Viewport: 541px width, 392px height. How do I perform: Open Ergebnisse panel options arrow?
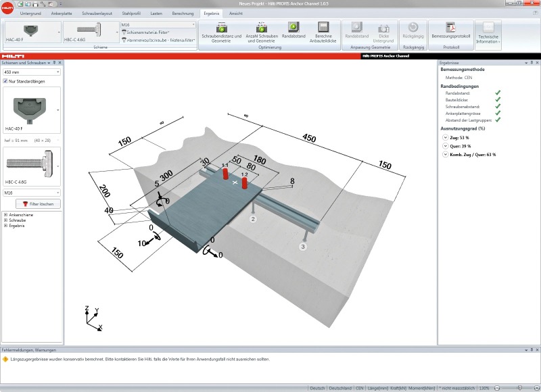click(x=526, y=63)
